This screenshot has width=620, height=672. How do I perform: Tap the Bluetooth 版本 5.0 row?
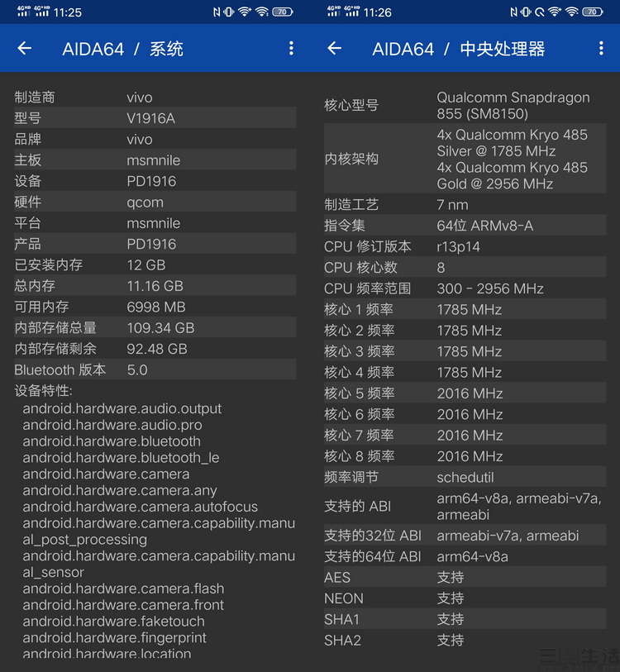pyautogui.click(x=154, y=370)
